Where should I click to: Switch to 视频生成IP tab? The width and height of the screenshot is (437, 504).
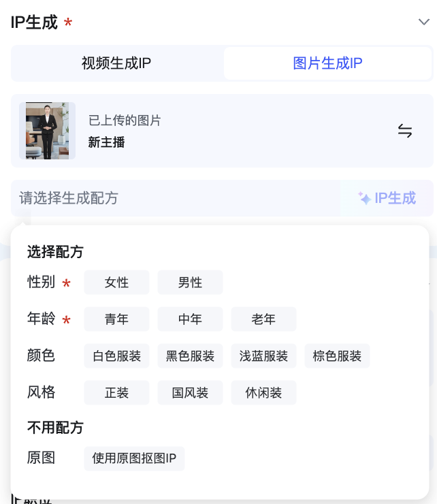(116, 63)
